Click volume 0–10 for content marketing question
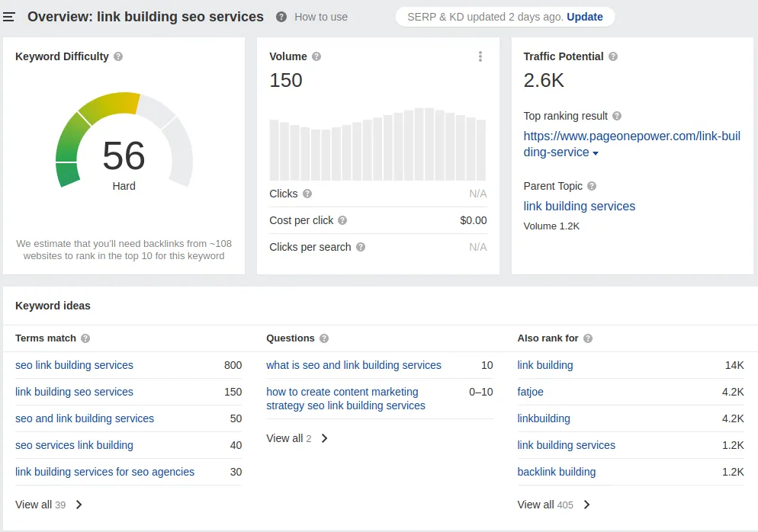This screenshot has width=758, height=532. 481,392
